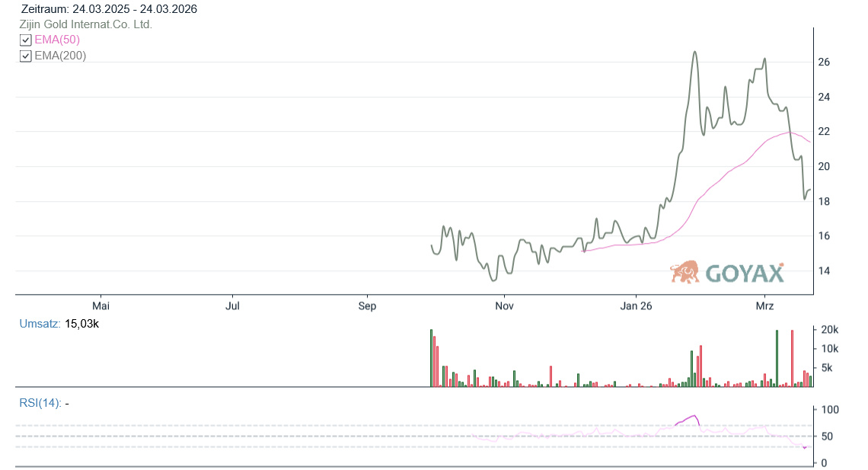Image resolution: width=868 pixels, height=470 pixels.
Task: Select the Jul marker on time axis
Action: point(233,306)
